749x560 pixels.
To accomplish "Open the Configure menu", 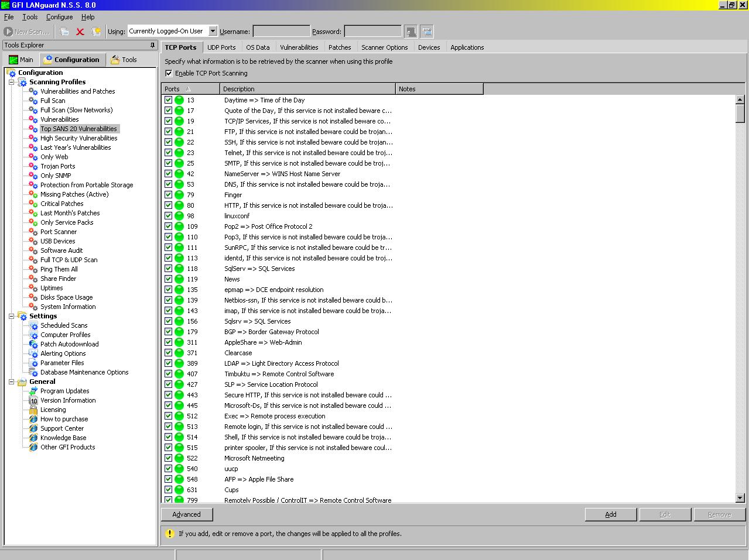I will click(x=60, y=17).
